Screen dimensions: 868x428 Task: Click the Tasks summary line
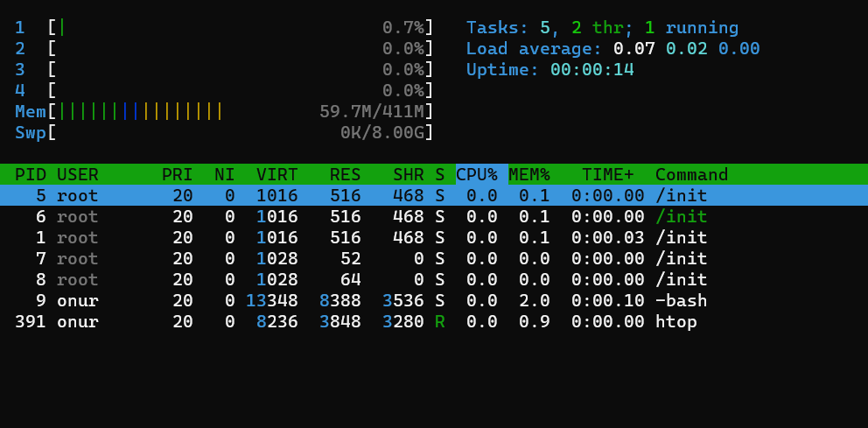602,27
